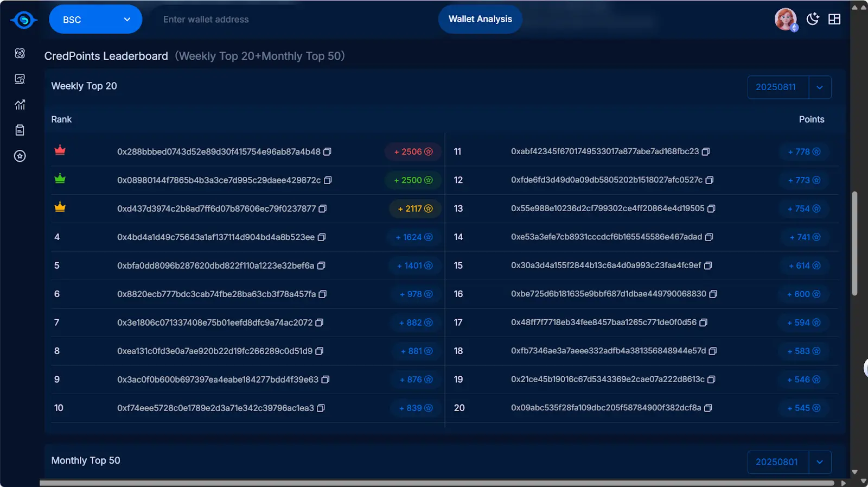Expand the monthly 20250801 date dropdown
The width and height of the screenshot is (868, 487).
tap(820, 462)
